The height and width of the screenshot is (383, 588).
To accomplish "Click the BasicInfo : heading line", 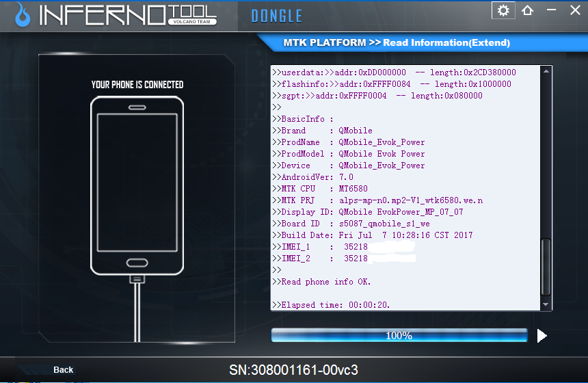I will (303, 119).
